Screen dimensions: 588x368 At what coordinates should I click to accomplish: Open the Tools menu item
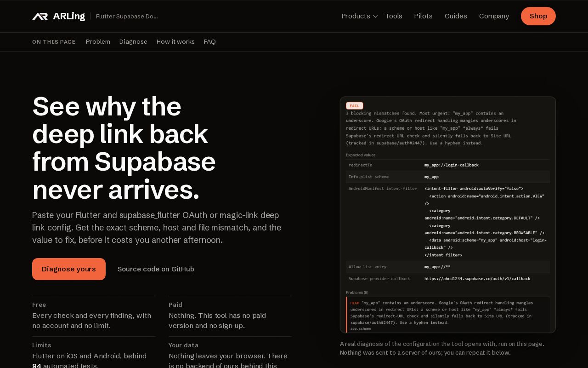(x=394, y=16)
